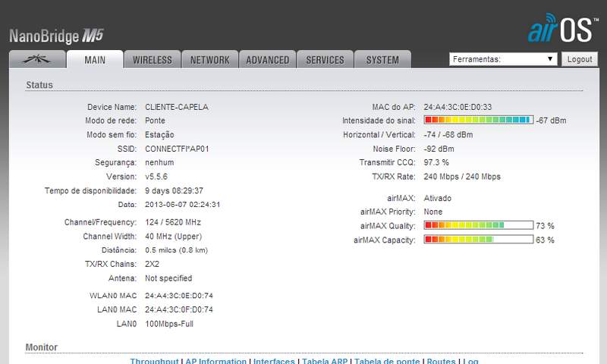Click the Status section heading
The height and width of the screenshot is (364, 607).
pyautogui.click(x=39, y=85)
